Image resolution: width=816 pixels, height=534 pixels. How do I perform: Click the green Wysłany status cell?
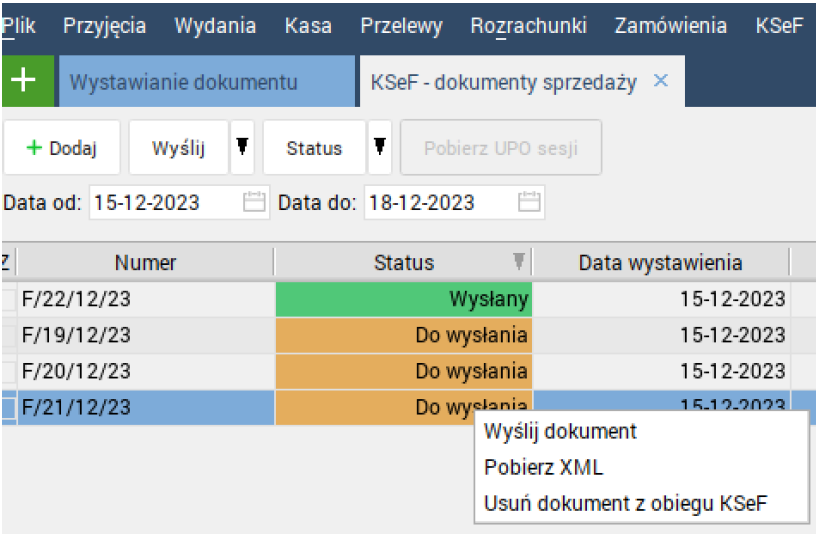tap(403, 299)
